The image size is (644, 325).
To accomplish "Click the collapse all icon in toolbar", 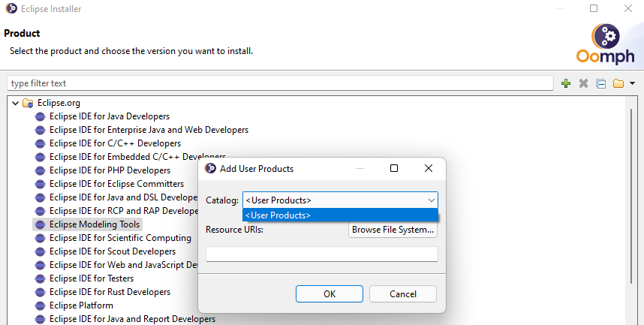I will [601, 83].
